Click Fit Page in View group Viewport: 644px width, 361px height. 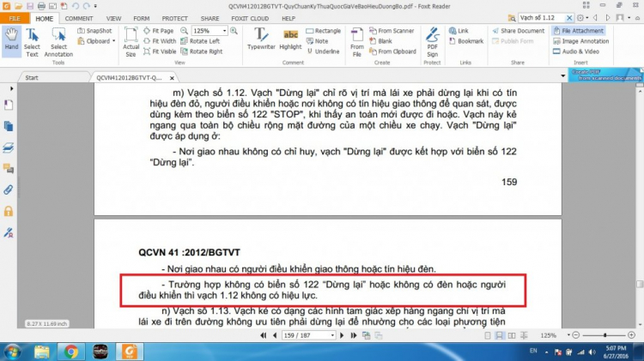[159, 31]
